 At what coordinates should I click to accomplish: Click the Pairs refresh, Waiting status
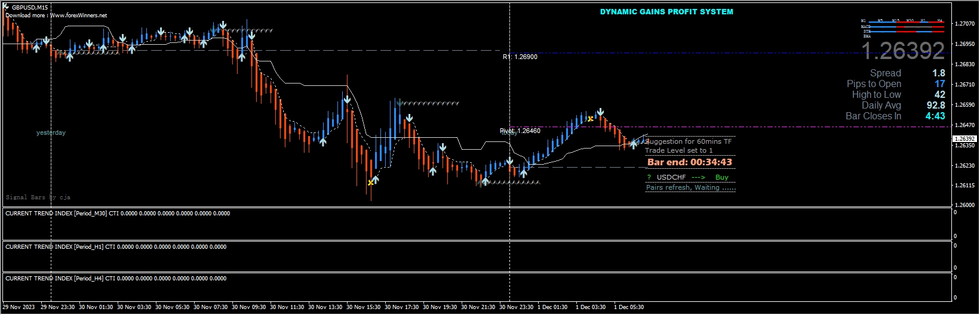(x=691, y=187)
